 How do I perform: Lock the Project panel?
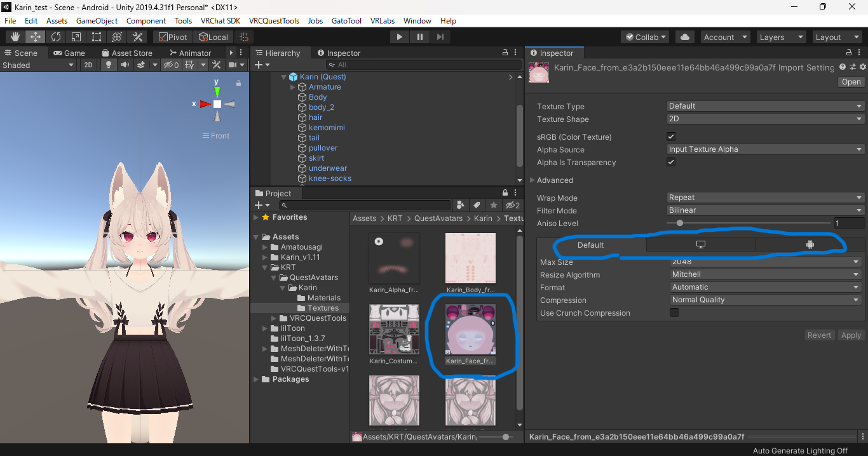[x=505, y=193]
